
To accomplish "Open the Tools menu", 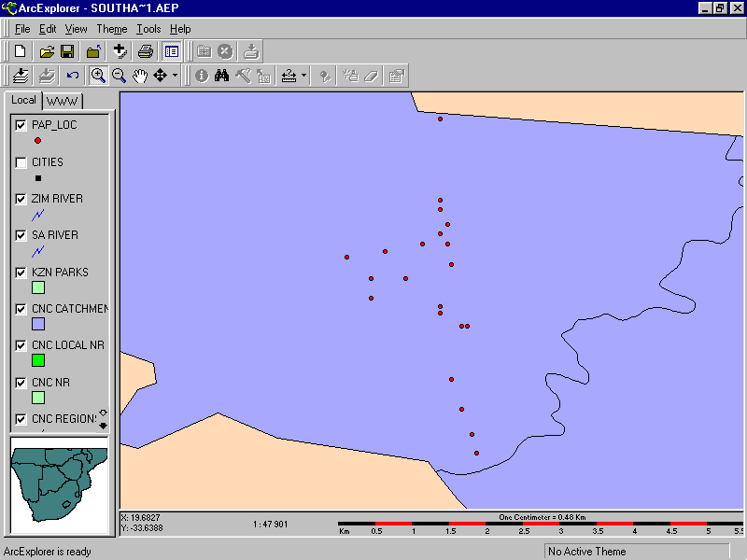I will point(148,29).
